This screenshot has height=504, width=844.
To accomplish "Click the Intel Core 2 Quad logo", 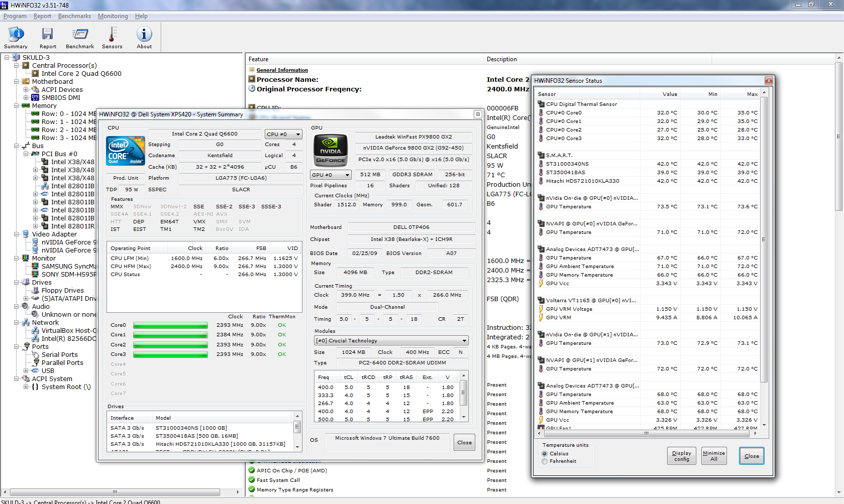I will tap(126, 151).
